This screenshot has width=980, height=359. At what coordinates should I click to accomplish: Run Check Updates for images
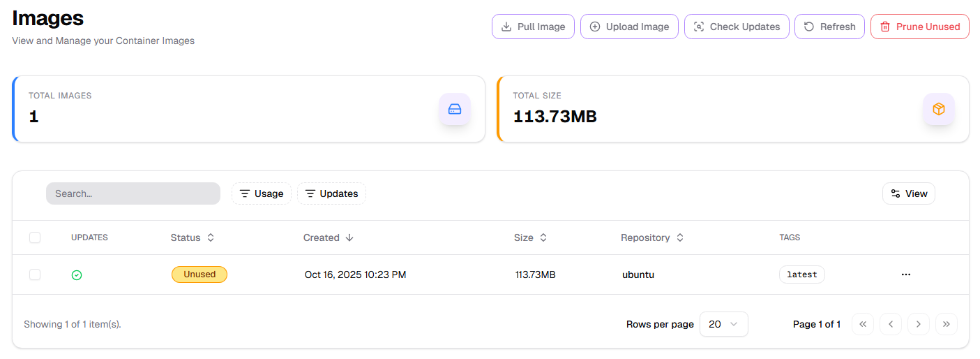(737, 27)
